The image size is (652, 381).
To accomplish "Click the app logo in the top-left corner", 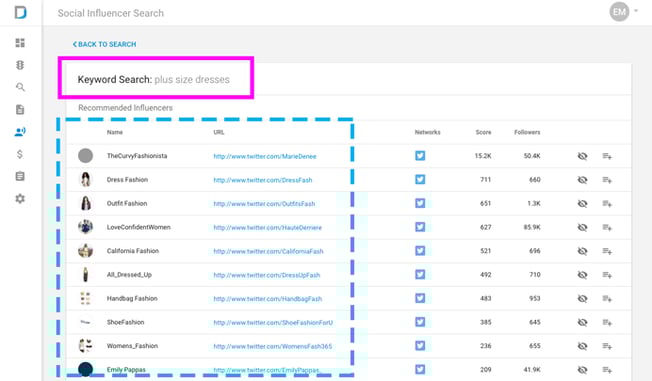I will pos(20,12).
